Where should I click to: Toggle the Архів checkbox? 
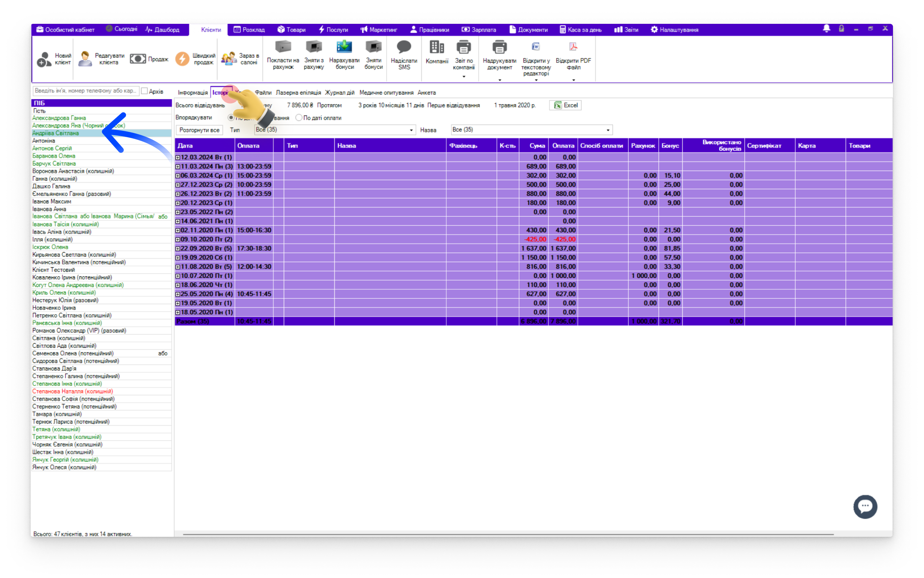pyautogui.click(x=144, y=91)
